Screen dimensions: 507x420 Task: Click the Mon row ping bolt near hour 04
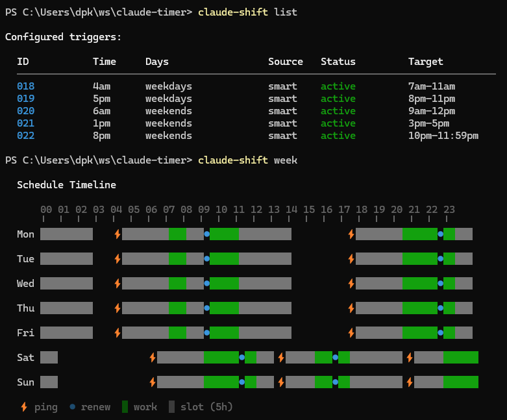[x=117, y=234]
